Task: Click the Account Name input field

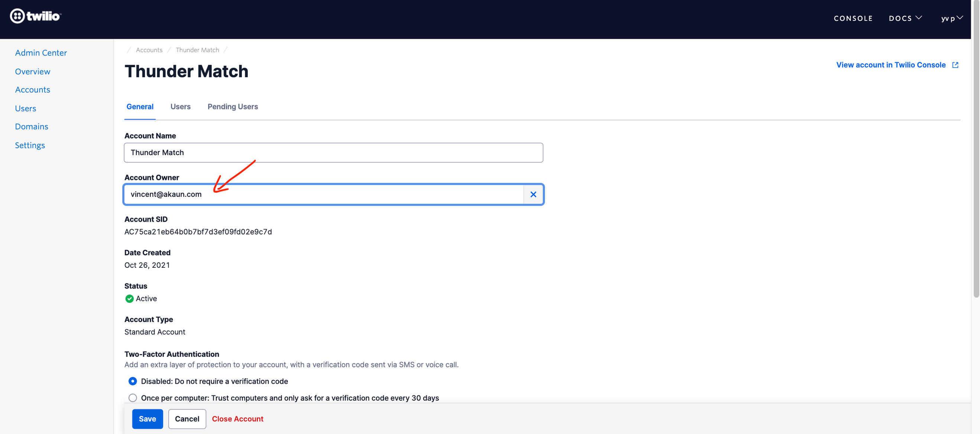Action: (333, 152)
